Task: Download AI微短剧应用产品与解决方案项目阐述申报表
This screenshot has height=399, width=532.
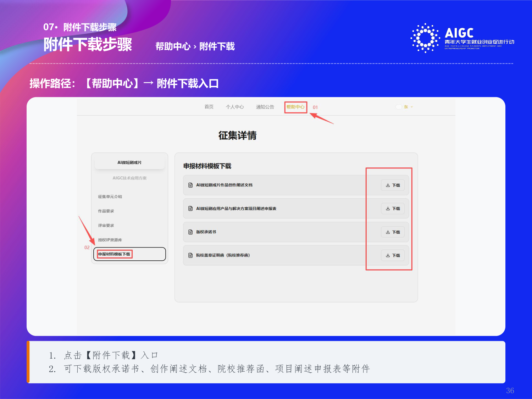Action: coord(393,209)
